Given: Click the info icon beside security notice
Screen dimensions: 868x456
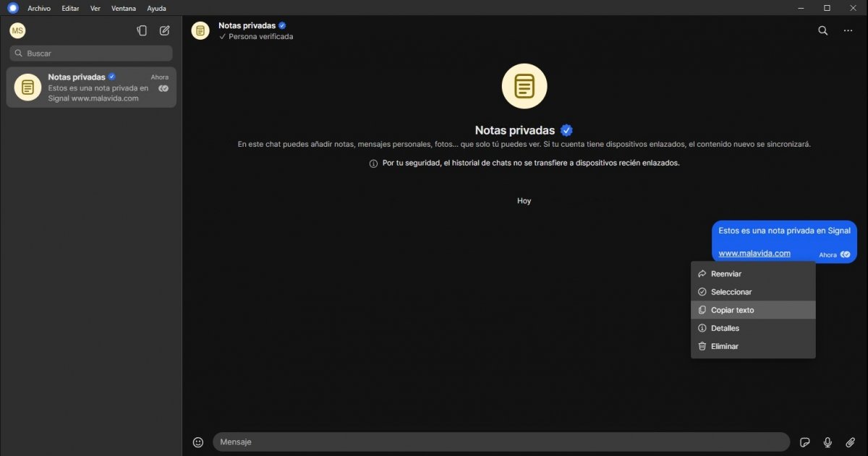Looking at the screenshot, I should click(x=373, y=163).
